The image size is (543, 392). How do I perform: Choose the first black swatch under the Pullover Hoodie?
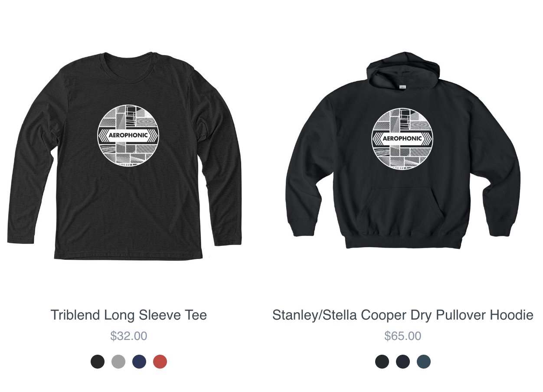point(382,361)
